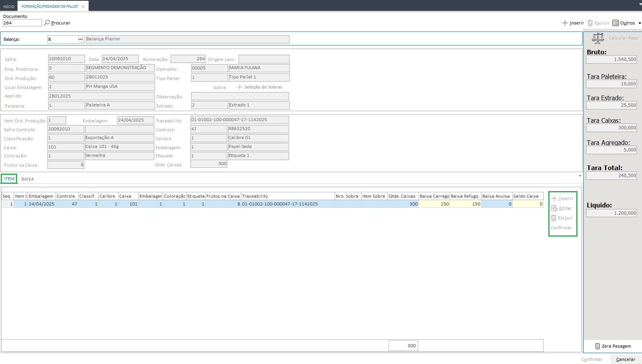
Task: Switch to the BAIXA tab
Action: point(28,179)
